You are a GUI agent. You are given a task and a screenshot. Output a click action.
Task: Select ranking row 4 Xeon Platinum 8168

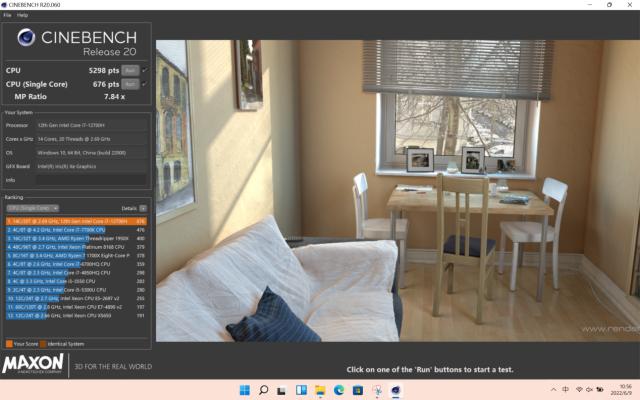[76, 247]
